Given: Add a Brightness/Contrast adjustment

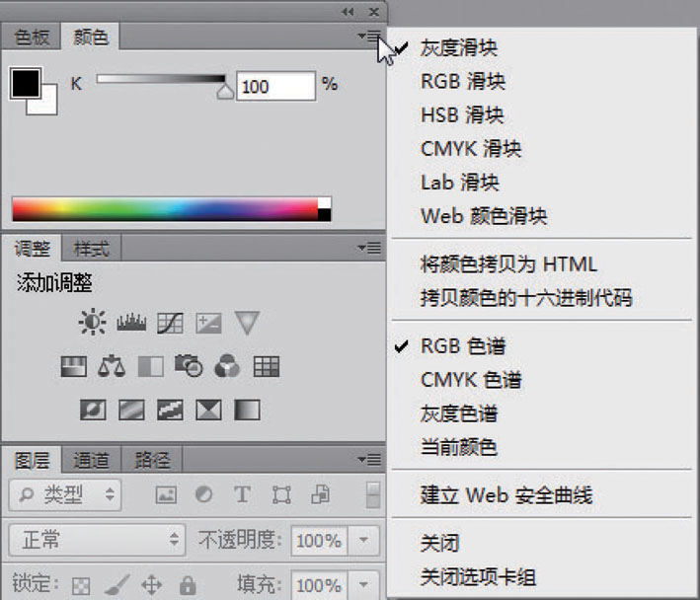Looking at the screenshot, I should [92, 322].
